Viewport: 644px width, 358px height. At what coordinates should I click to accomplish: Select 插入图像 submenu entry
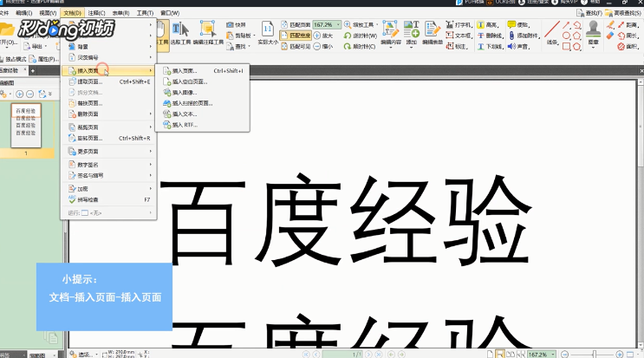pos(204,93)
